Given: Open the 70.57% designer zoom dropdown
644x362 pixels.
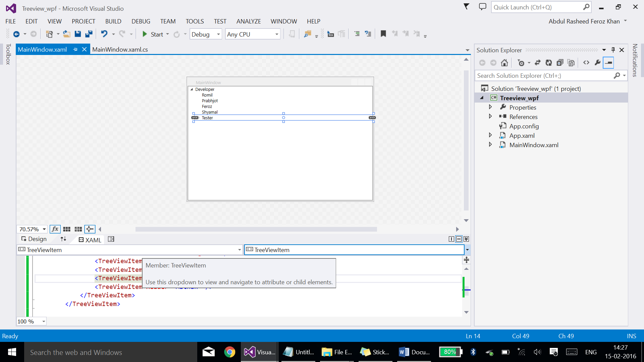Looking at the screenshot, I should (x=44, y=229).
